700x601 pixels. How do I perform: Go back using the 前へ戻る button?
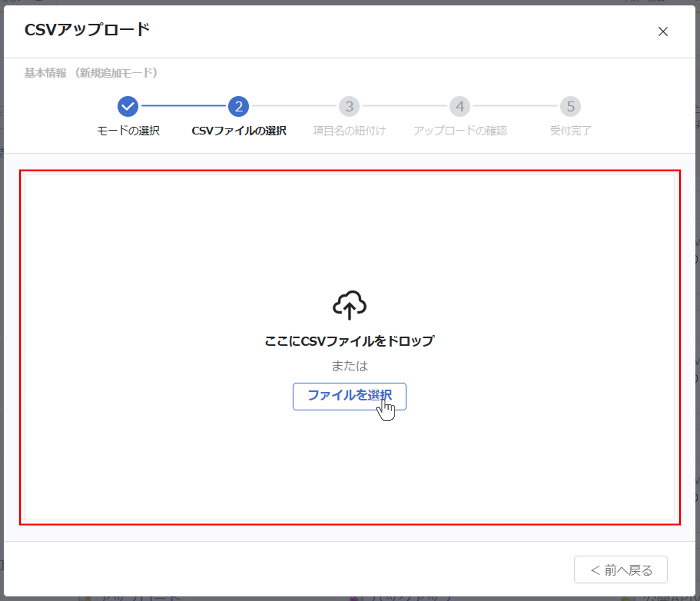(x=621, y=570)
